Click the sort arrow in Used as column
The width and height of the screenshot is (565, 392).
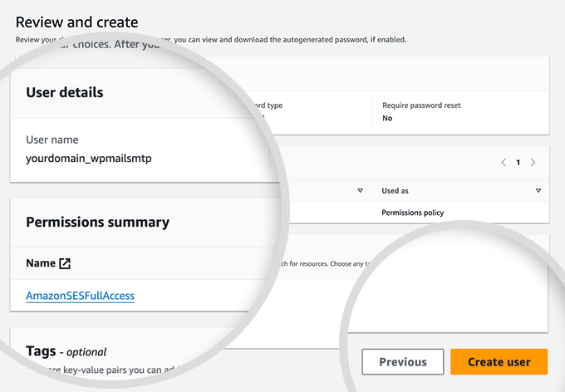click(x=538, y=191)
